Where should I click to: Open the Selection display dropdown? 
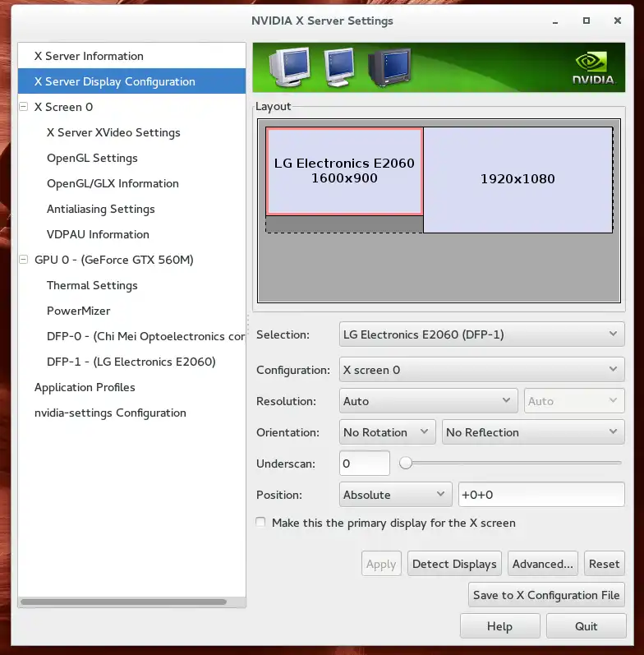click(x=481, y=334)
